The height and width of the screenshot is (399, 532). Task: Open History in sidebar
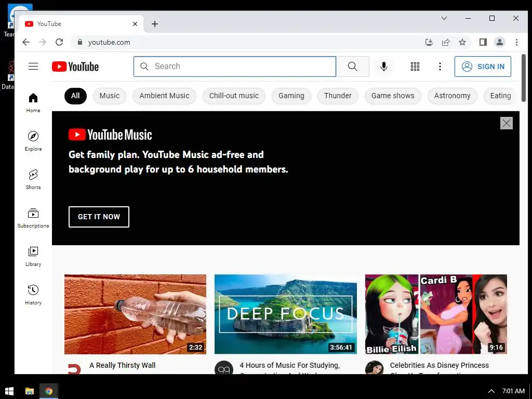pyautogui.click(x=33, y=295)
